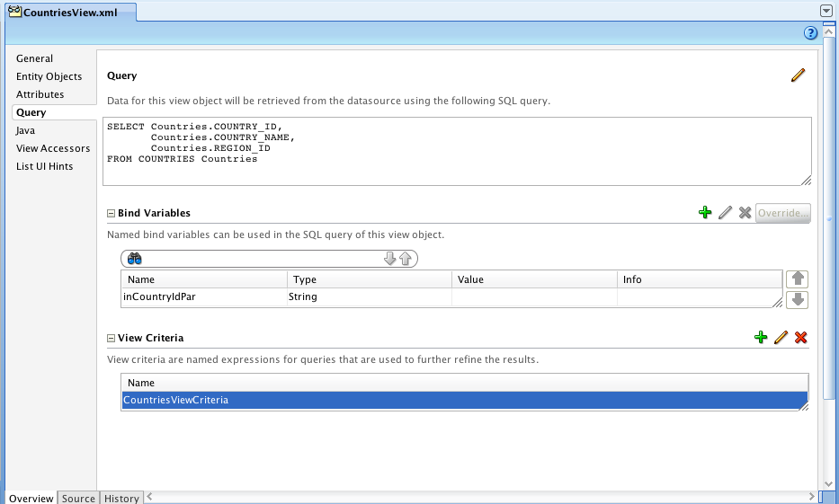Image resolution: width=839 pixels, height=504 pixels.
Task: Open the View Accessors navigation tab
Action: click(53, 148)
